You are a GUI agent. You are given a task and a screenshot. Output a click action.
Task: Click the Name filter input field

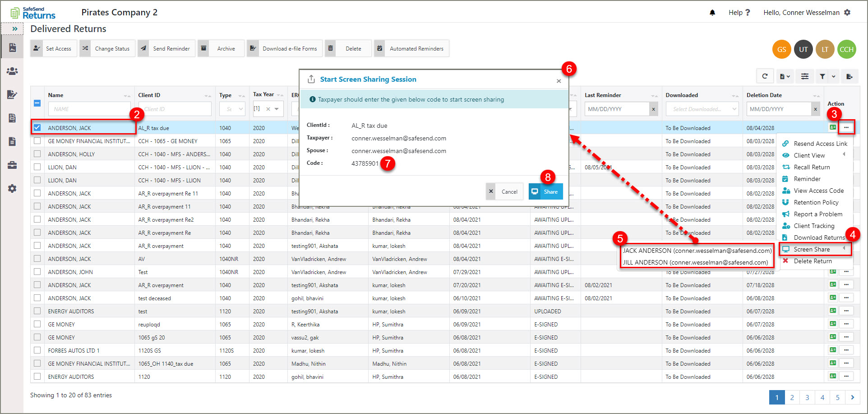pos(89,109)
